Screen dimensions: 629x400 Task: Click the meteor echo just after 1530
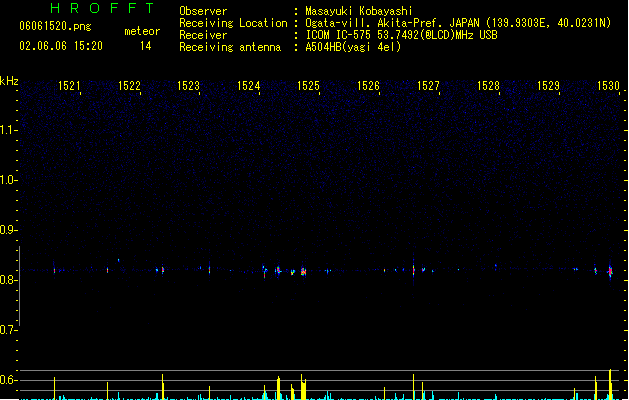click(610, 272)
